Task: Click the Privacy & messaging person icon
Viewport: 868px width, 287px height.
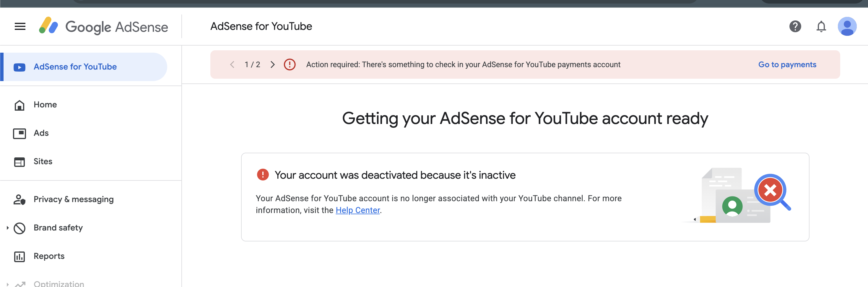Action: (19, 199)
